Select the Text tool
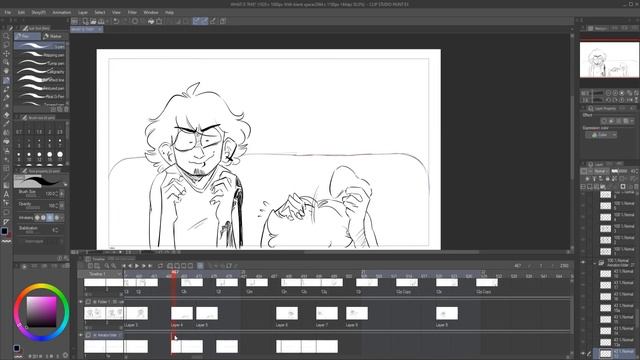640x360 pixels. [6, 194]
